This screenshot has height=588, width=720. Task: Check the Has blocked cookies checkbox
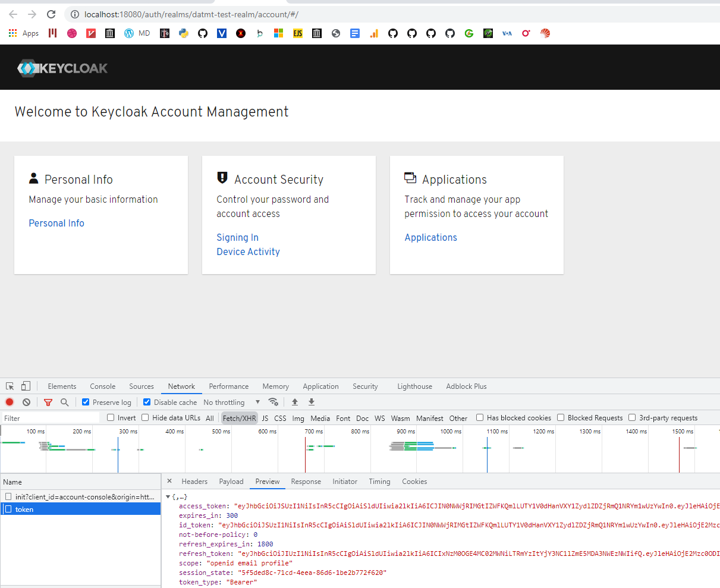point(480,417)
